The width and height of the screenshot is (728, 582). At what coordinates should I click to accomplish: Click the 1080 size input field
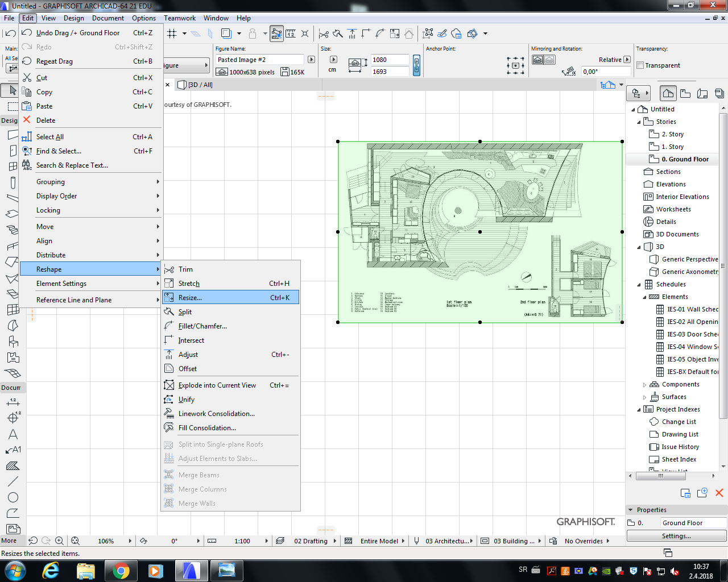click(390, 60)
